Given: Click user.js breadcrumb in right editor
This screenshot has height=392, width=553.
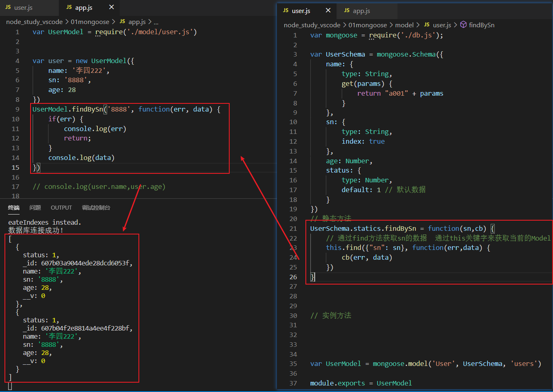Looking at the screenshot, I should pos(442,25).
